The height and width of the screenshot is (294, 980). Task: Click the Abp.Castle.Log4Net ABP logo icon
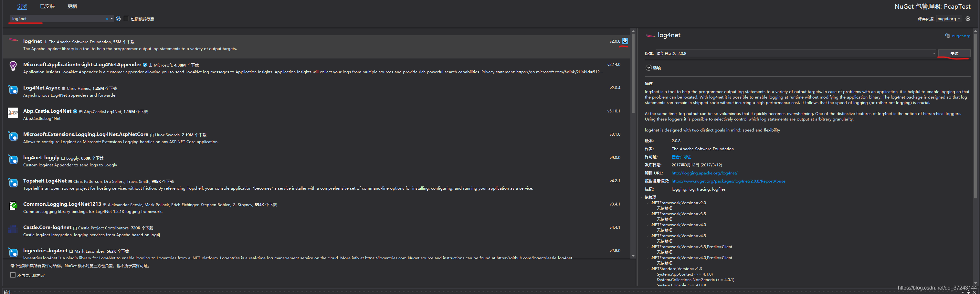(13, 113)
